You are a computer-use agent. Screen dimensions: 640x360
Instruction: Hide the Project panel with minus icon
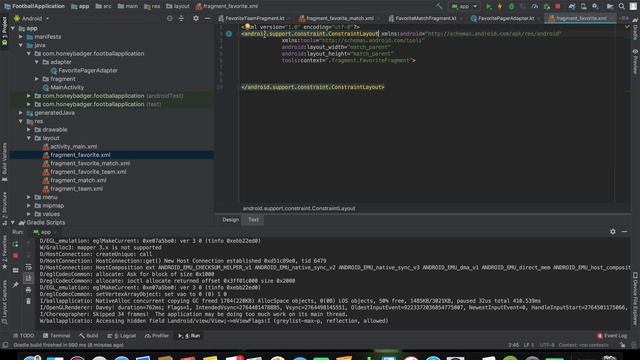207,18
